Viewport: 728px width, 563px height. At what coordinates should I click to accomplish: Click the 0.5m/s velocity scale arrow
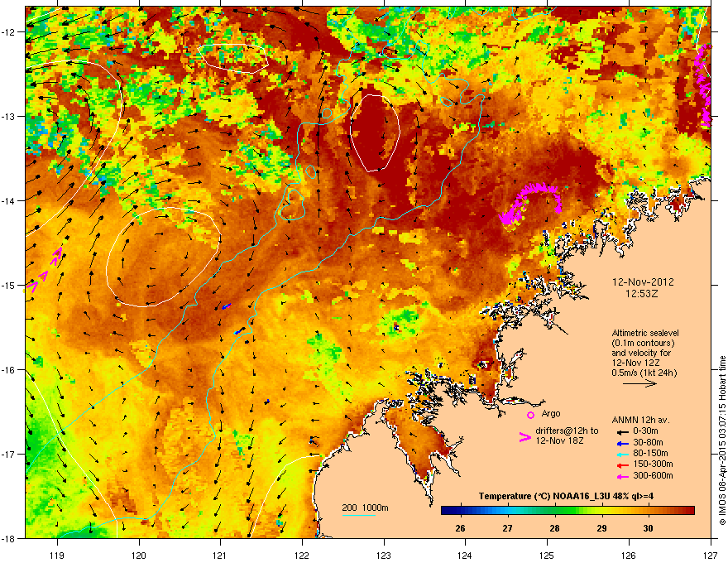(x=639, y=383)
